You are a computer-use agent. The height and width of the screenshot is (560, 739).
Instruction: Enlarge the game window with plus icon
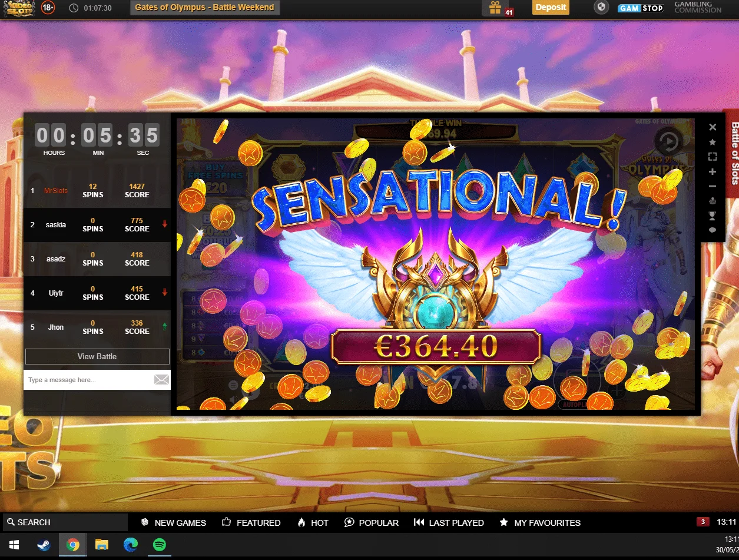(713, 172)
